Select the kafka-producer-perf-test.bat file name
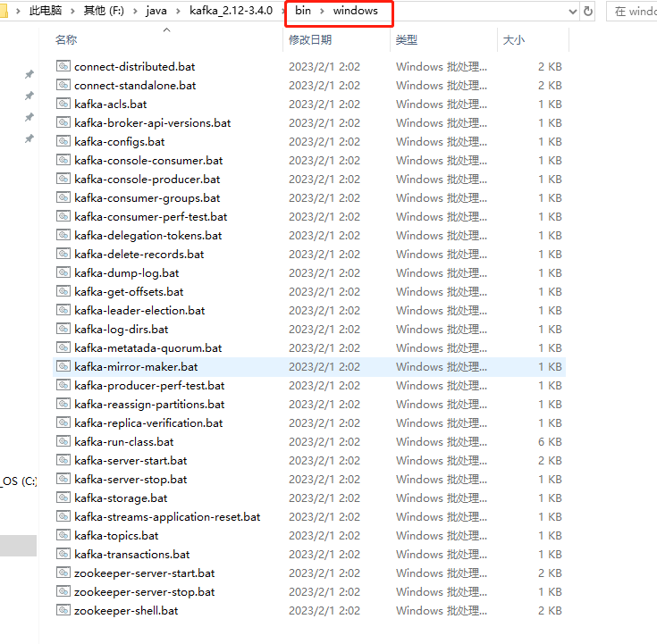 149,385
